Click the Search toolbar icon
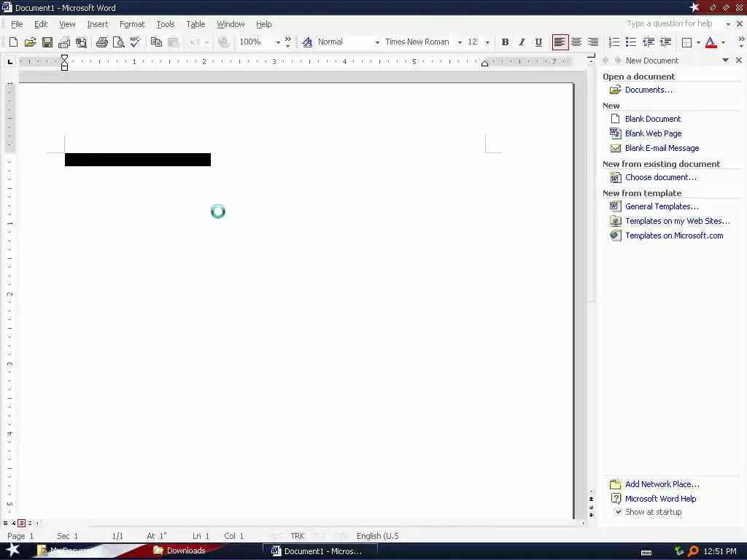Viewport: 747px width, 560px height. tap(81, 42)
